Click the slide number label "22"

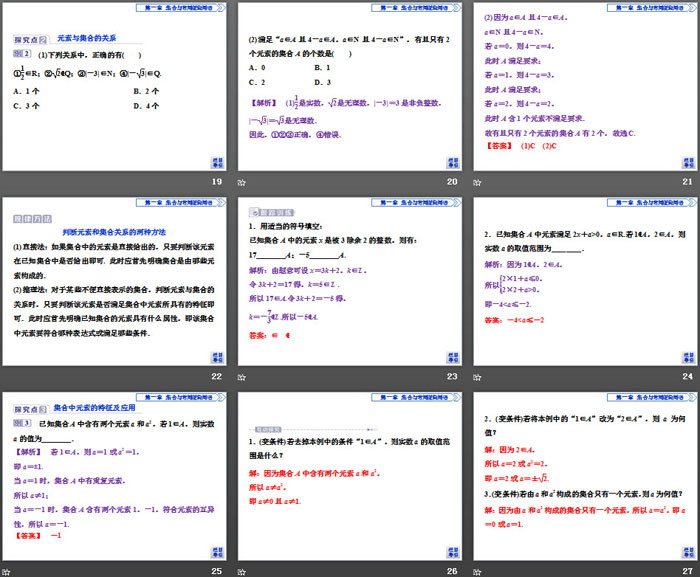click(217, 376)
